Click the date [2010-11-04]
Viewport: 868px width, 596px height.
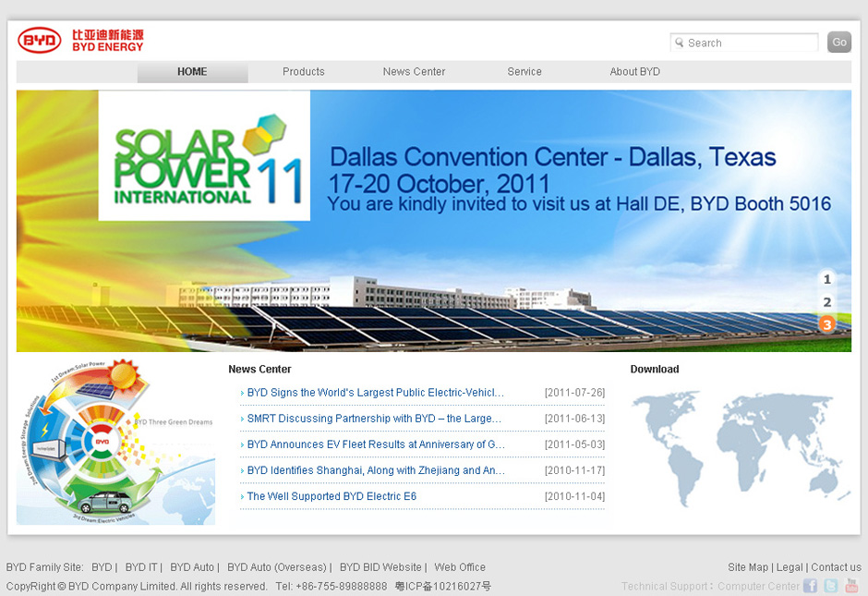574,497
